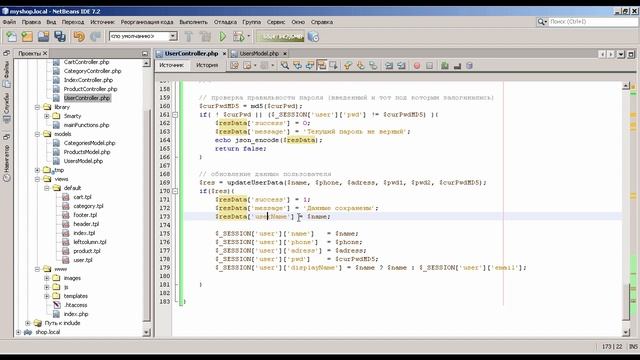
Task: Open the Debug Project dropdown arrow
Action: coord(248,37)
